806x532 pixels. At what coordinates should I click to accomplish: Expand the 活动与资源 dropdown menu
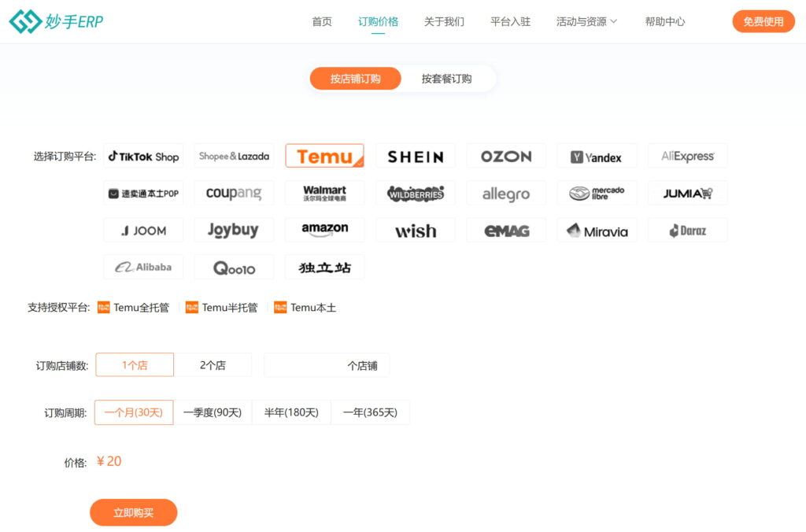(586, 21)
